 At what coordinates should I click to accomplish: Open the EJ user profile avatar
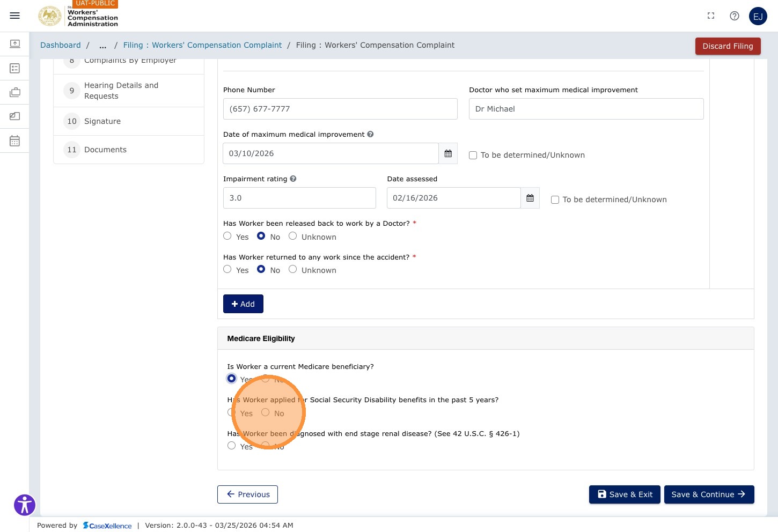click(758, 16)
